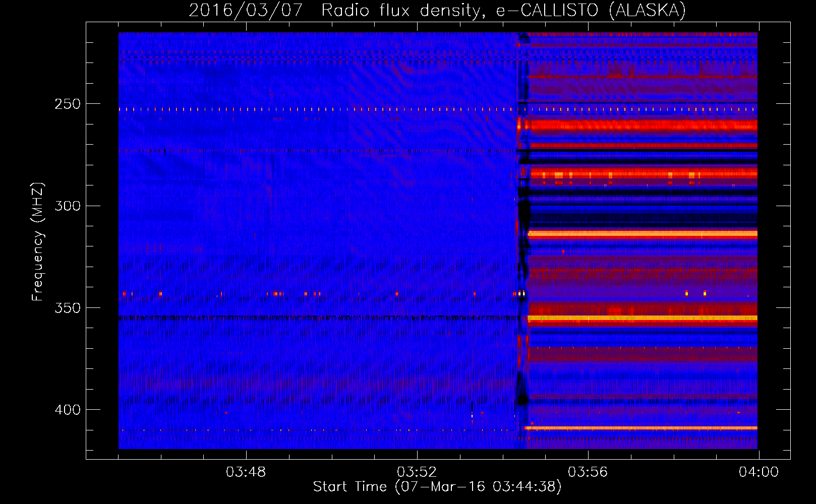Click the 250 frequency tick label
This screenshot has height=504, width=816.
pyautogui.click(x=68, y=104)
